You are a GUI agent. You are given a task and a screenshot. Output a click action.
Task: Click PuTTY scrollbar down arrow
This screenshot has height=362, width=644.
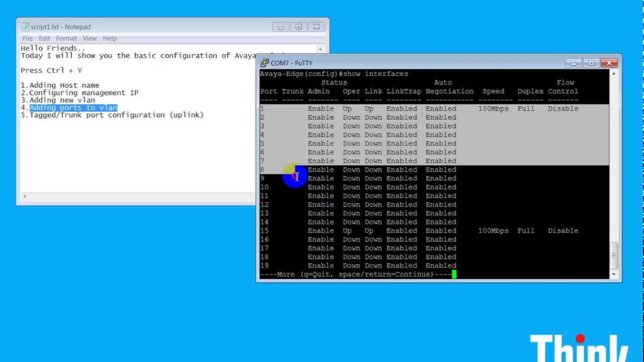click(614, 275)
